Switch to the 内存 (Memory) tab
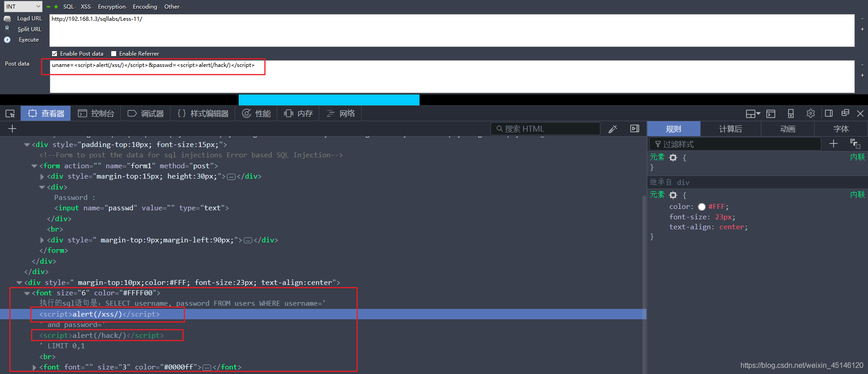 pyautogui.click(x=298, y=114)
